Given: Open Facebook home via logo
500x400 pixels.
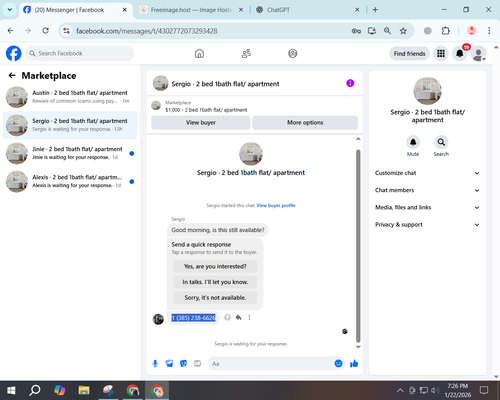Looking at the screenshot, I should (x=14, y=53).
